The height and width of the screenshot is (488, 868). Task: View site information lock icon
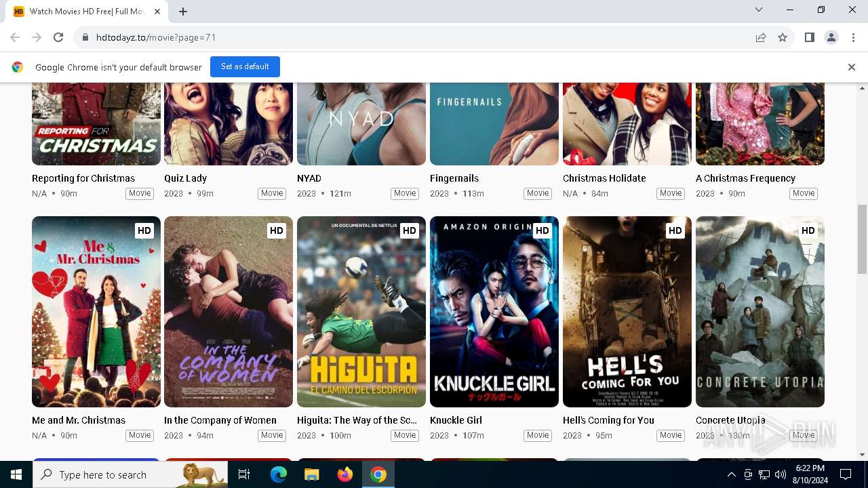coord(85,38)
